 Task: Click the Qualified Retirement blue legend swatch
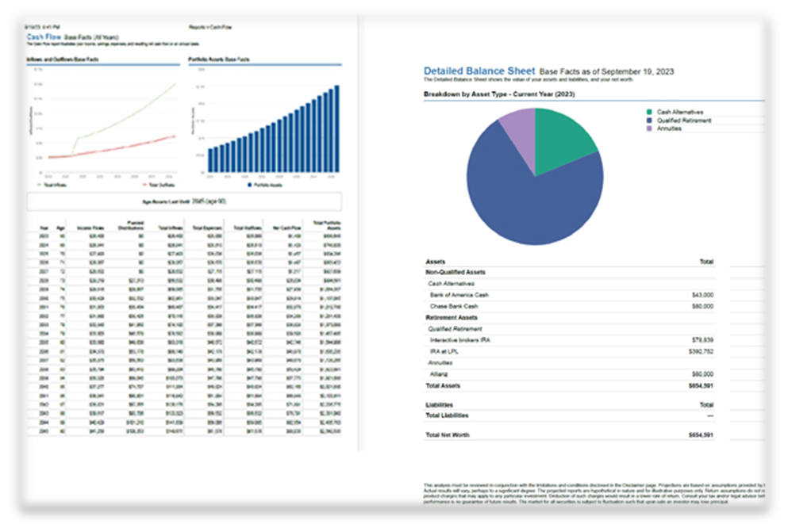point(649,121)
